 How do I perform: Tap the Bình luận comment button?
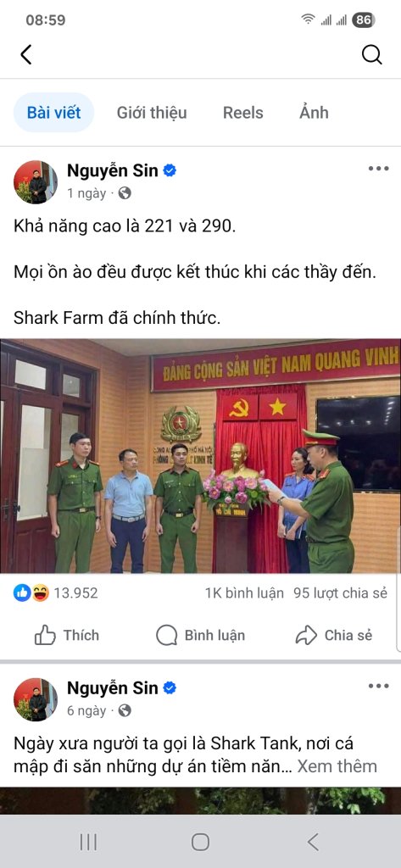(x=200, y=635)
